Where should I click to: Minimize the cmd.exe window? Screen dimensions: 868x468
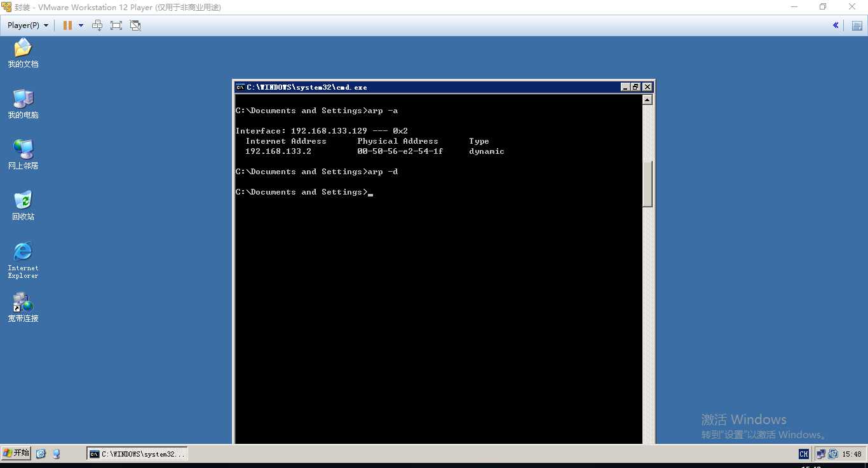pos(625,87)
